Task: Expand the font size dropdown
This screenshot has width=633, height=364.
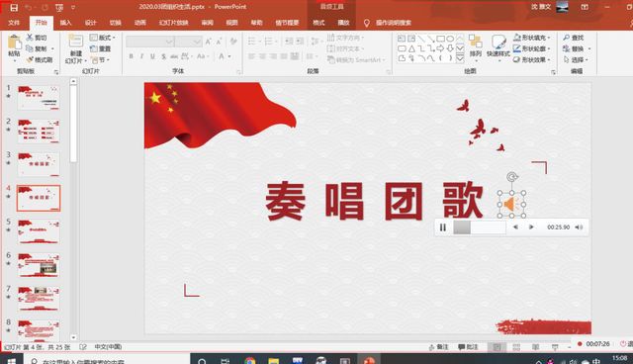Action: 197,42
